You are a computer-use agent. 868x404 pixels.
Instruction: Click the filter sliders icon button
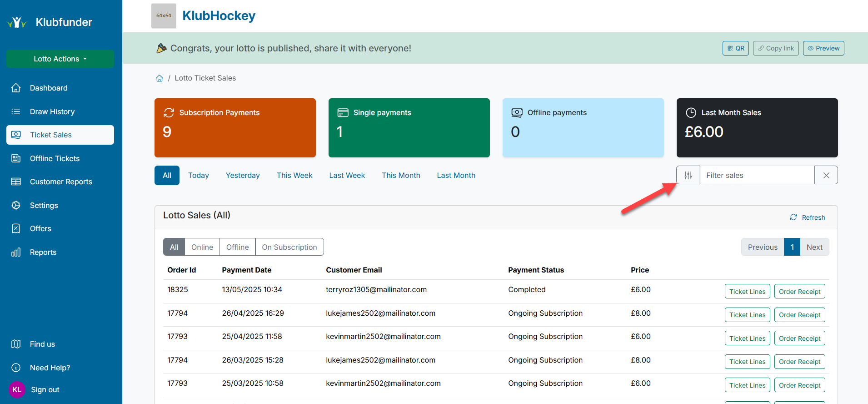pos(688,175)
